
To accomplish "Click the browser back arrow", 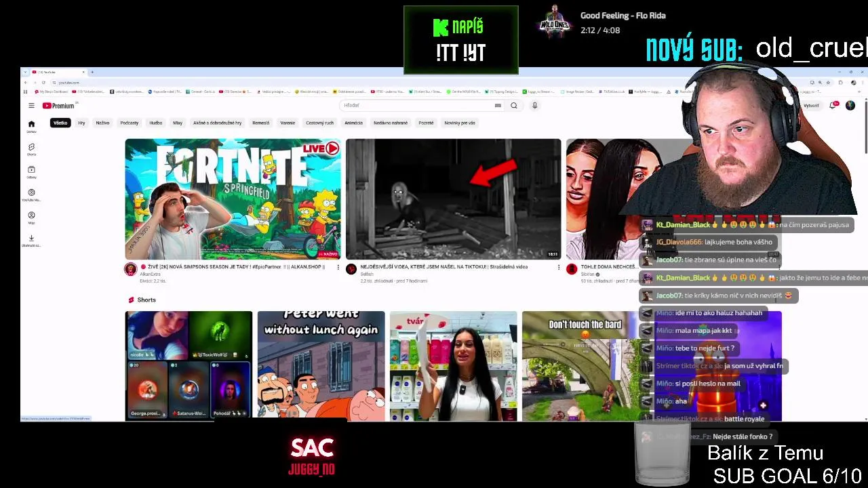I will tap(26, 83).
